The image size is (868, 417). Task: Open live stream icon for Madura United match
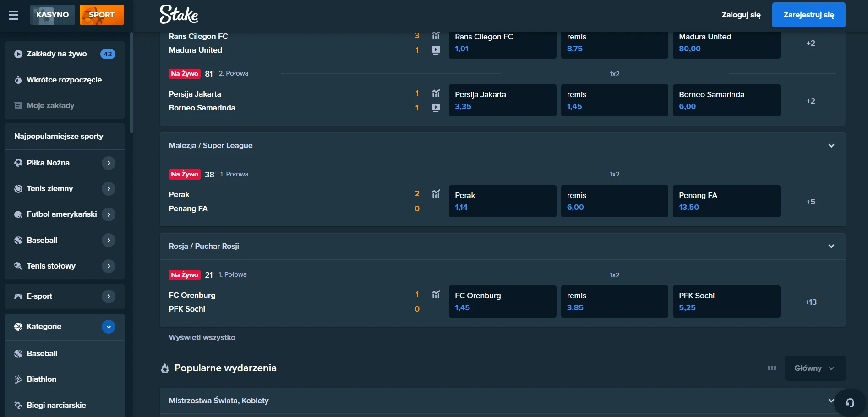(x=436, y=50)
